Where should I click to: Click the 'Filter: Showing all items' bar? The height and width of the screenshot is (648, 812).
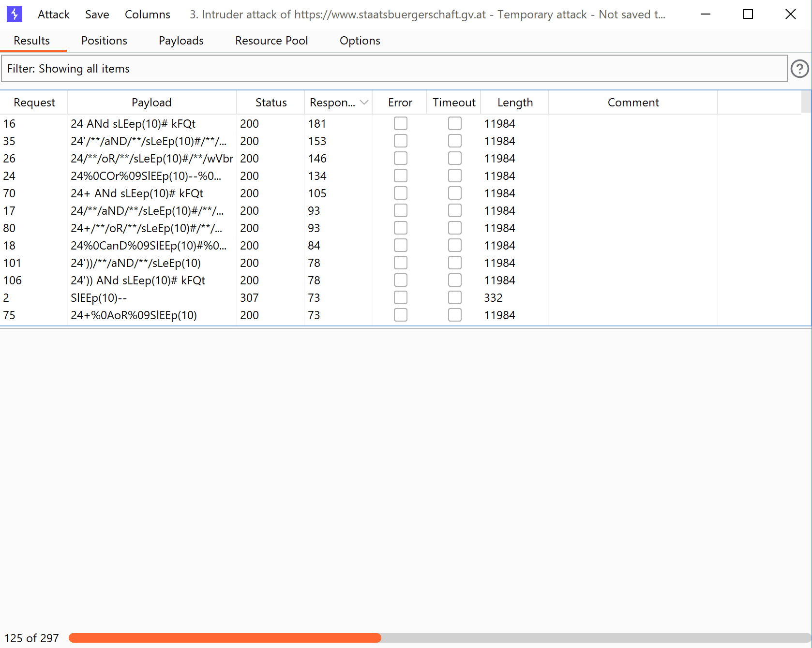(x=394, y=69)
